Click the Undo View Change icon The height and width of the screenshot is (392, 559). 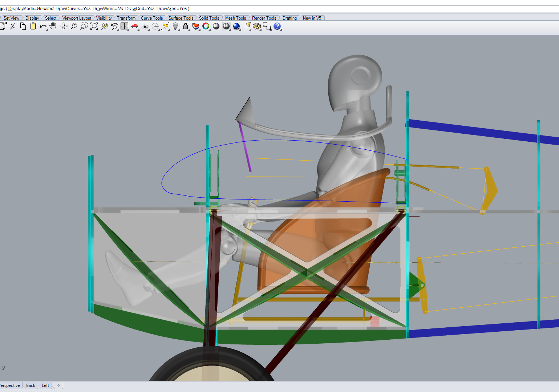coord(114,26)
